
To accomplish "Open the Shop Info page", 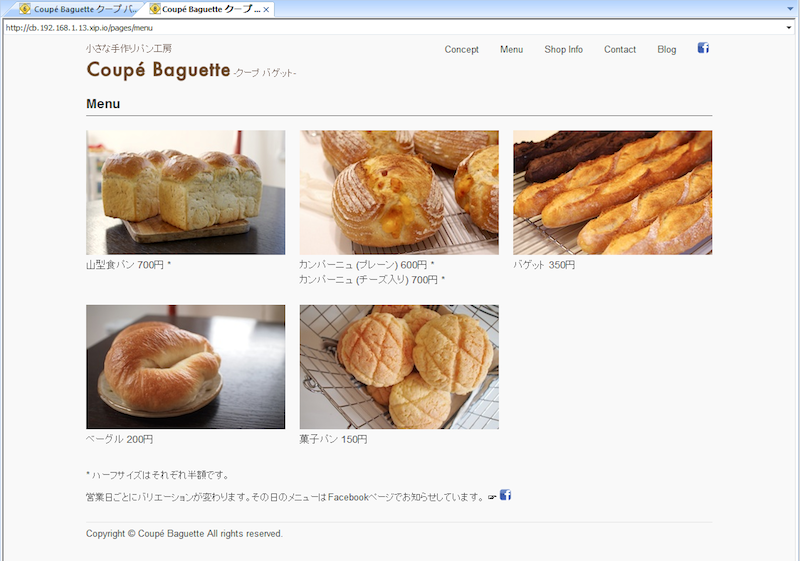I will (x=563, y=49).
